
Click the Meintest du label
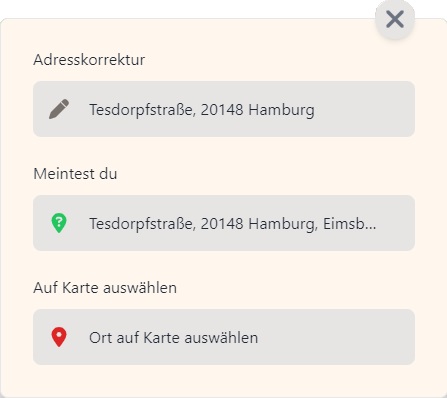click(75, 174)
